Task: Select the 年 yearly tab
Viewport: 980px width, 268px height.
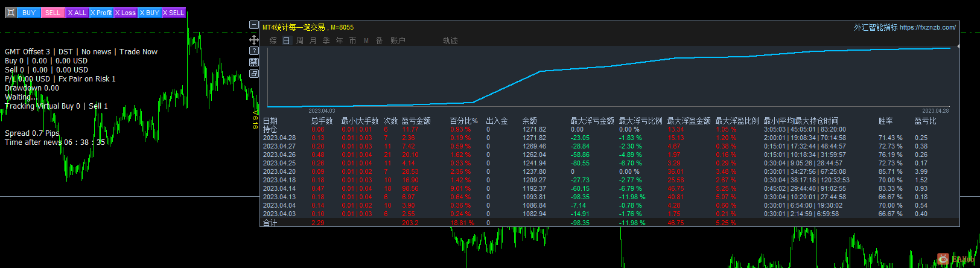Action: coord(339,40)
